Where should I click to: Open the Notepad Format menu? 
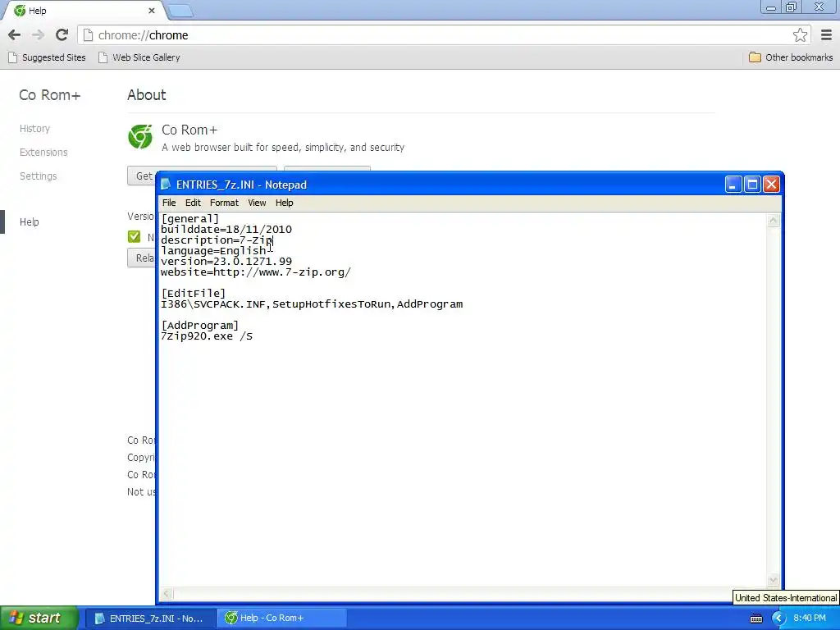224,203
